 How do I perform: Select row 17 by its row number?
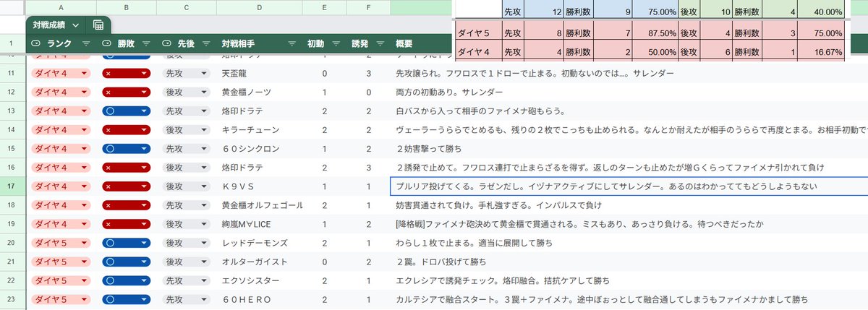12,186
